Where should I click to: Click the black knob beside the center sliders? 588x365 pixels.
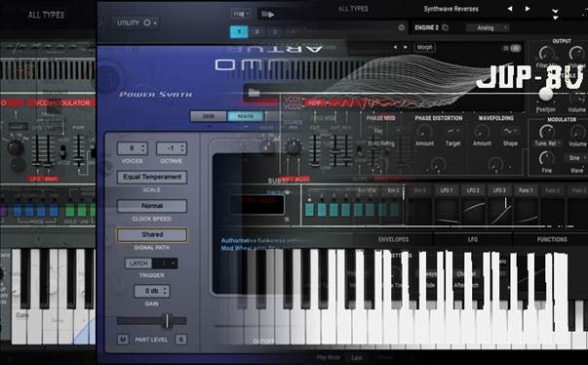point(294,148)
